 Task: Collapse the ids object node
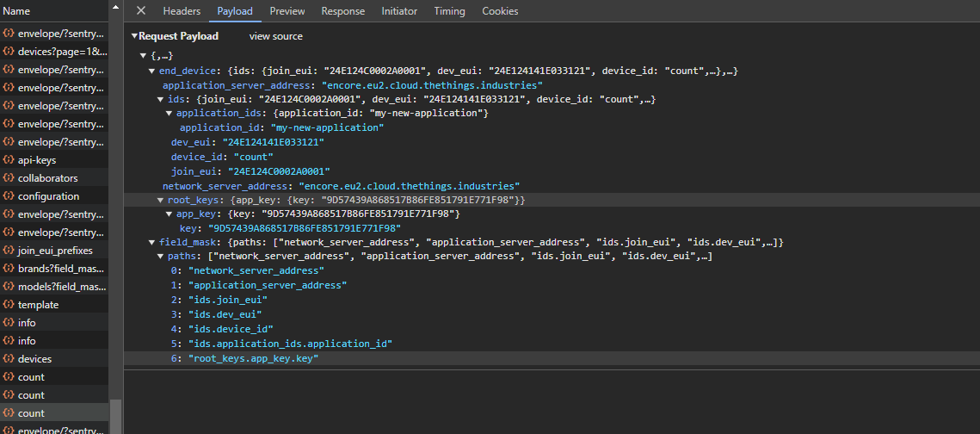point(161,99)
